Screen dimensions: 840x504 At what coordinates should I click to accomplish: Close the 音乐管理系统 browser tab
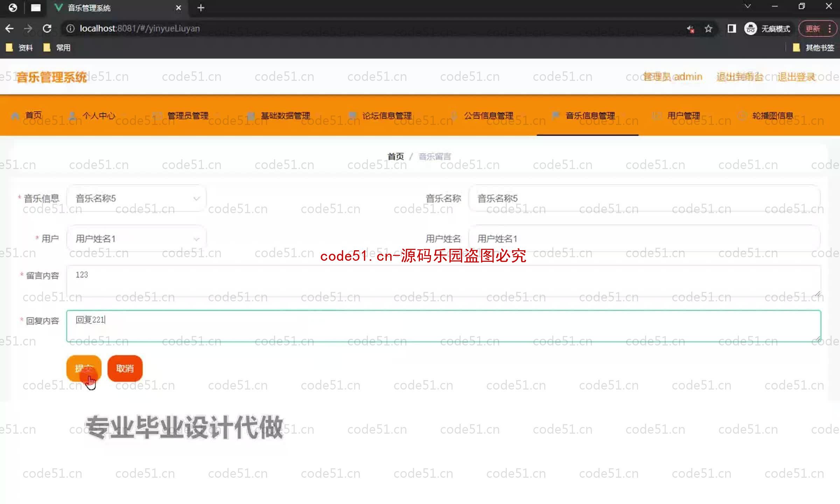click(178, 8)
